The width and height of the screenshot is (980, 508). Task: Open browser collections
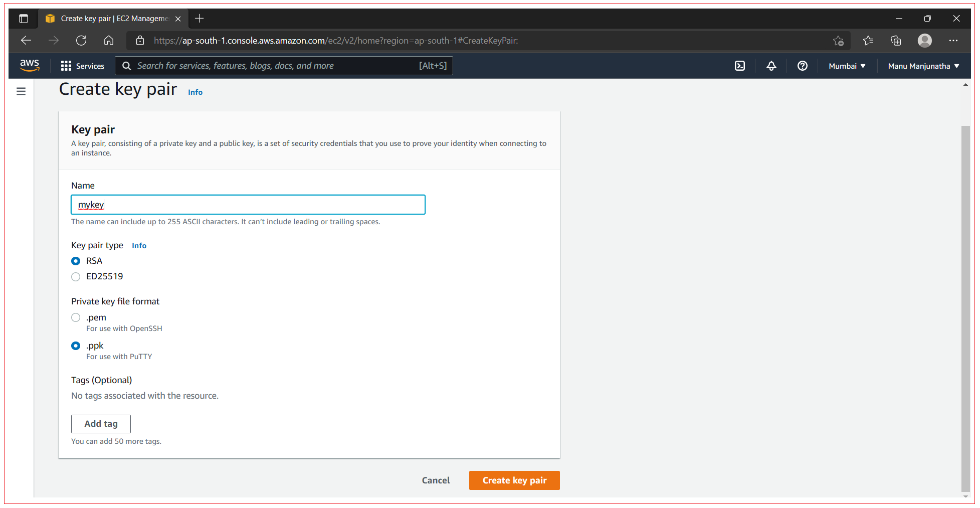point(896,41)
